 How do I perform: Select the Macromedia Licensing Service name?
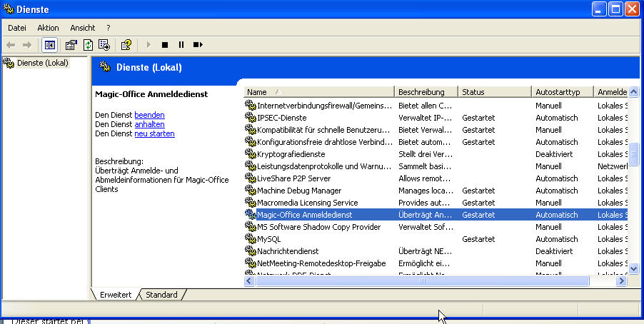click(308, 203)
